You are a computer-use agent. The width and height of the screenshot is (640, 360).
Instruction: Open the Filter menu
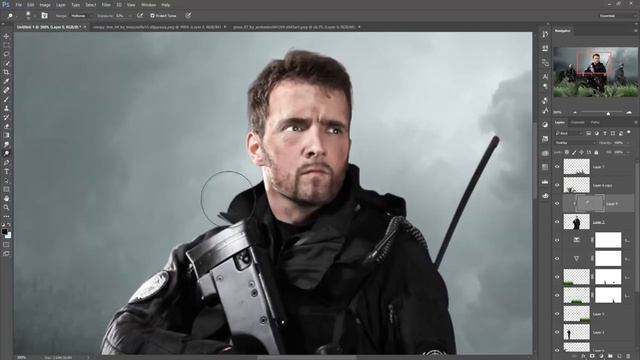[x=106, y=5]
